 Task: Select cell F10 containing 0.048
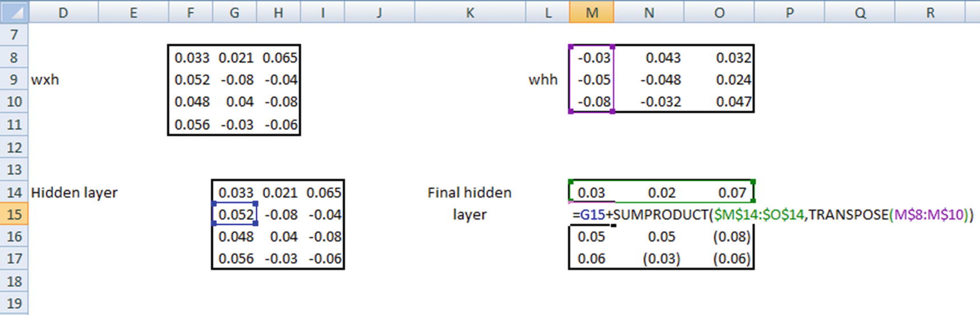click(x=190, y=102)
